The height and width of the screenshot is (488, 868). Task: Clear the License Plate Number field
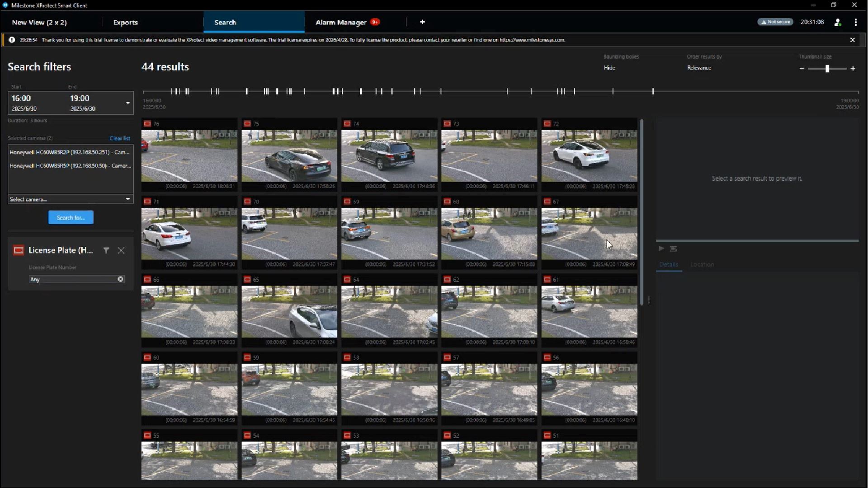click(120, 279)
